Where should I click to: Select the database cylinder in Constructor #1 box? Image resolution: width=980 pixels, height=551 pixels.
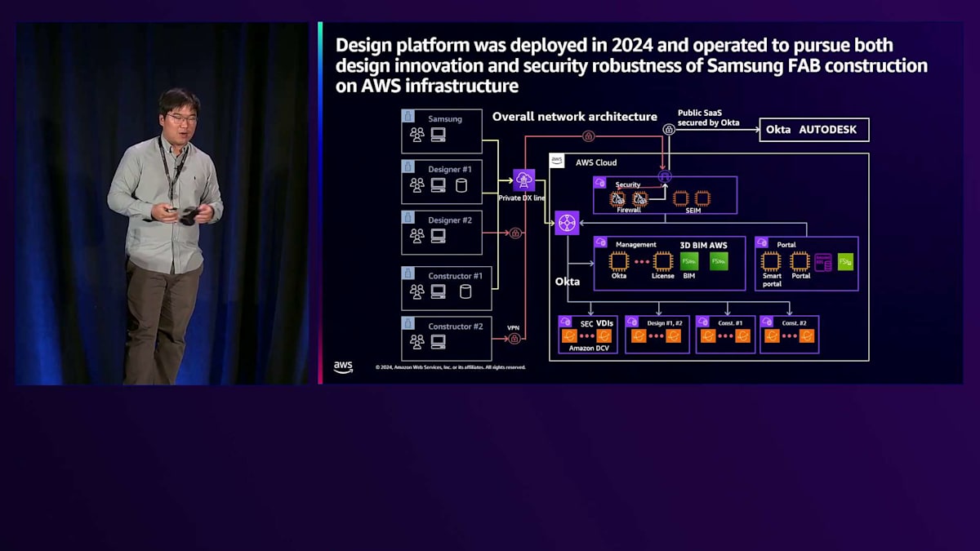465,291
